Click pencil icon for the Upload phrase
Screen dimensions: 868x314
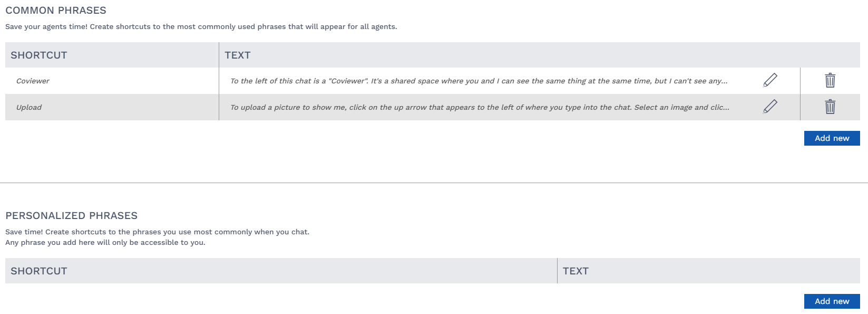point(770,107)
